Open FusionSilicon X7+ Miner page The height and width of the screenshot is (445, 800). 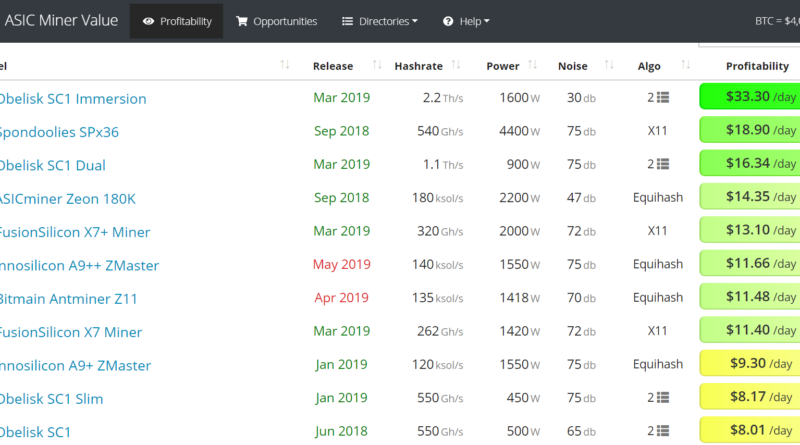point(75,232)
